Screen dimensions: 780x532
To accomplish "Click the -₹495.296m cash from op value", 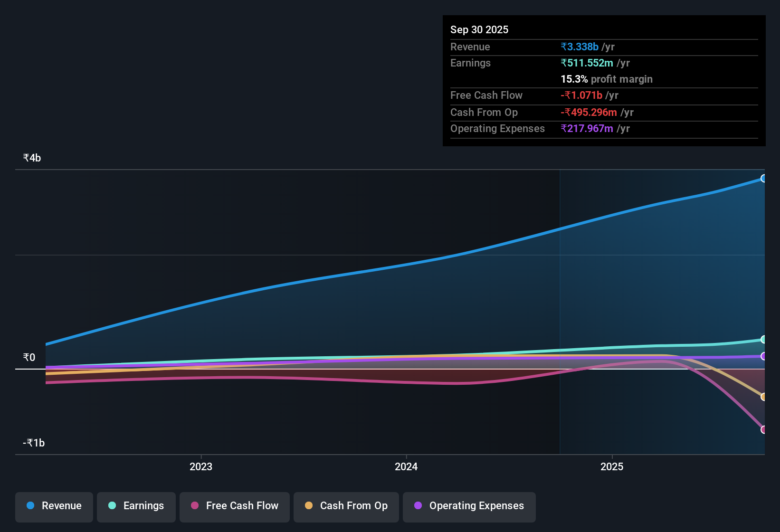I will point(589,112).
